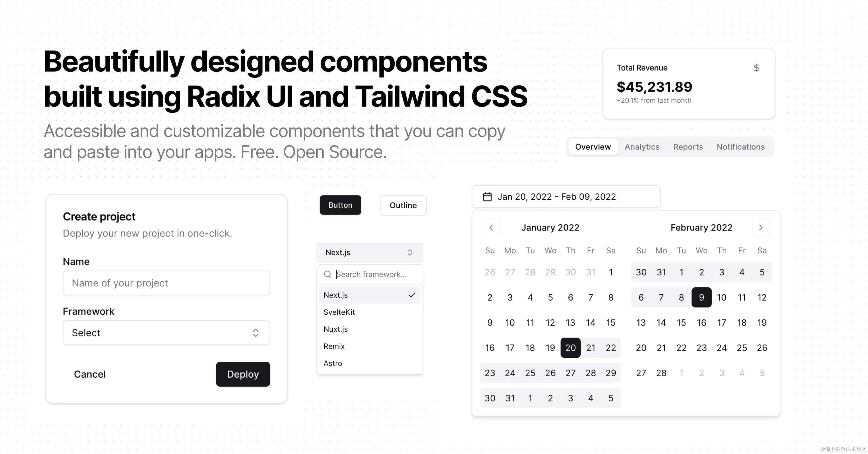Toggle the Outline button style

click(x=402, y=205)
